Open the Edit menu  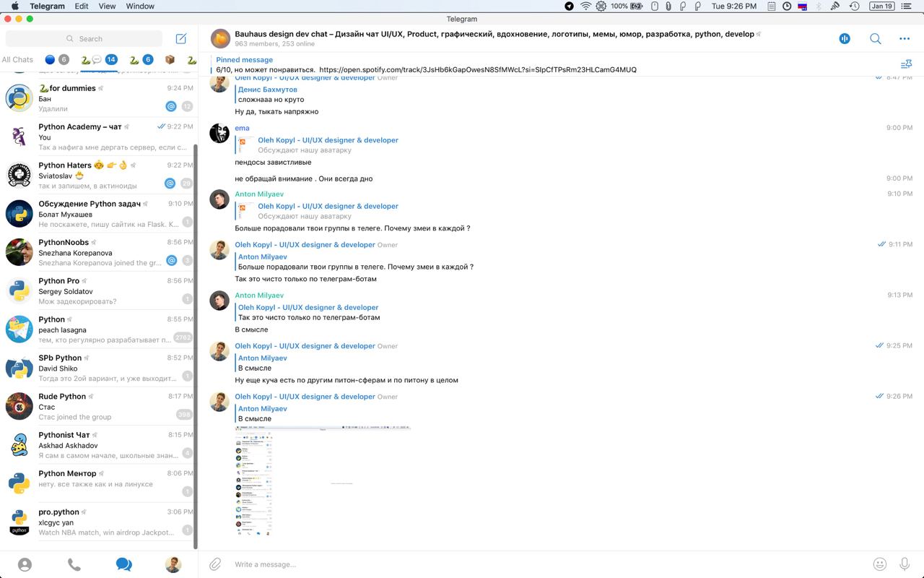[82, 6]
